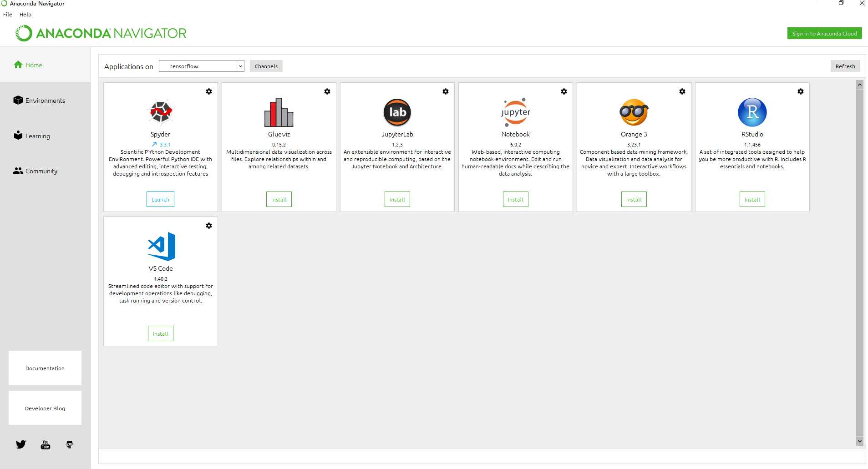868x469 pixels.
Task: Click scrollbar down arrow
Action: click(860, 441)
